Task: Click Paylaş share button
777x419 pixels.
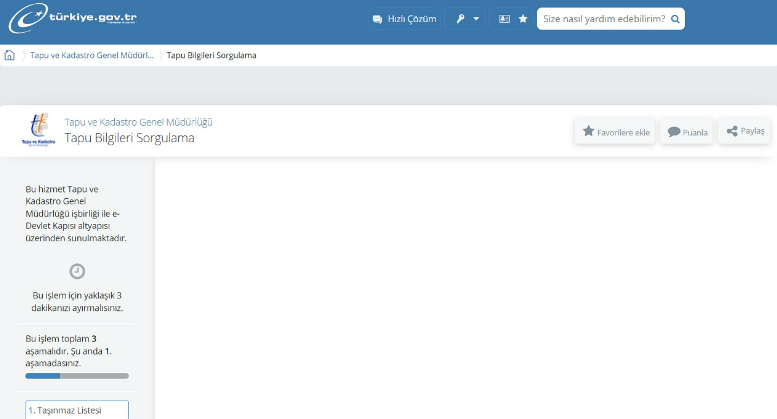Action: (x=744, y=131)
